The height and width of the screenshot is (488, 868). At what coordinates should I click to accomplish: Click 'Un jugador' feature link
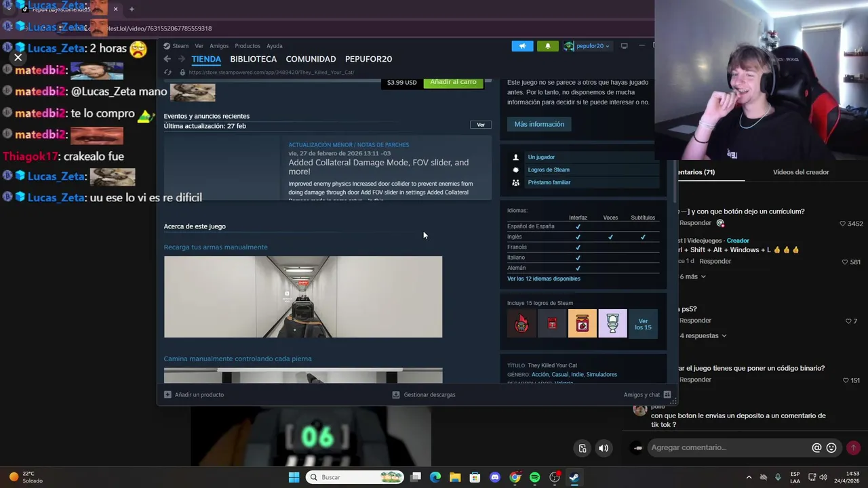[541, 157]
